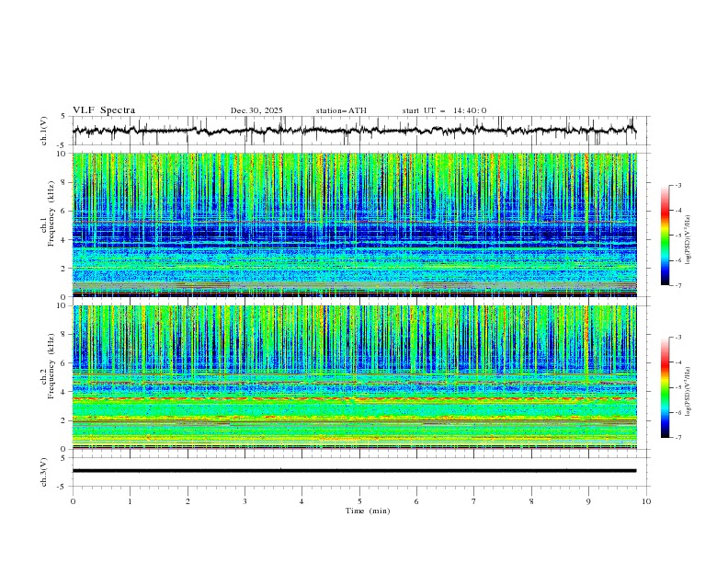Select the 9 minute tick label on time axis

coord(588,501)
